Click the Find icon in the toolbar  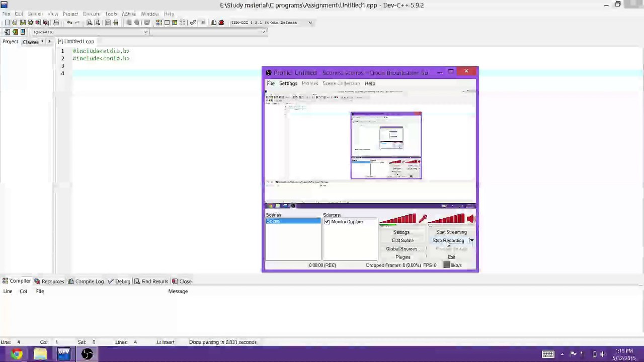[90, 23]
